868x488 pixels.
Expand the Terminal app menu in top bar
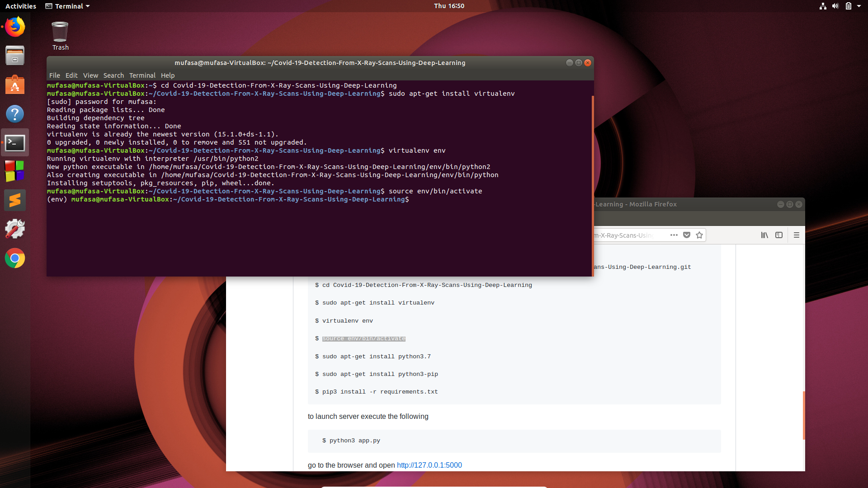tap(68, 6)
